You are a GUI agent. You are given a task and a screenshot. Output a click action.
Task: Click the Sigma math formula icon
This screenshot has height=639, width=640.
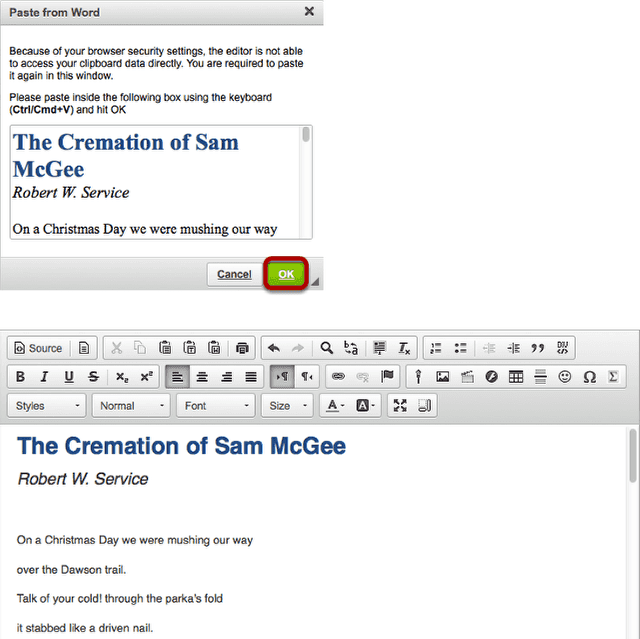click(x=613, y=377)
